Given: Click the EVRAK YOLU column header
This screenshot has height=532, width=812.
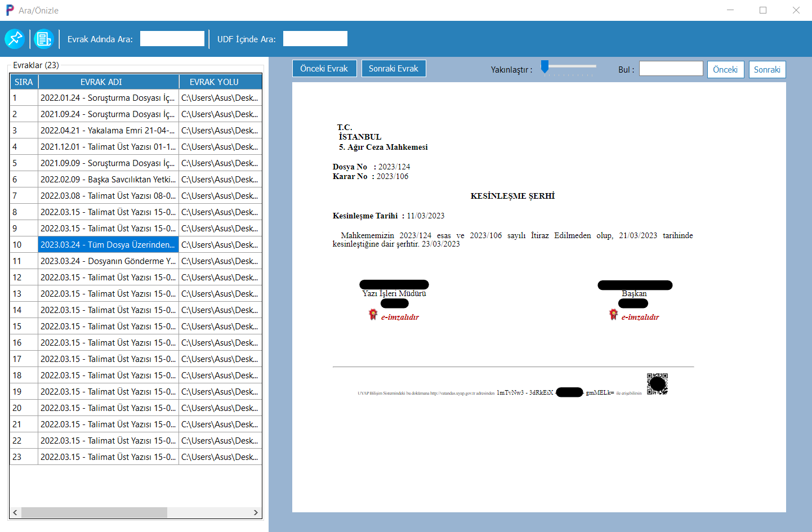Looking at the screenshot, I should click(214, 82).
